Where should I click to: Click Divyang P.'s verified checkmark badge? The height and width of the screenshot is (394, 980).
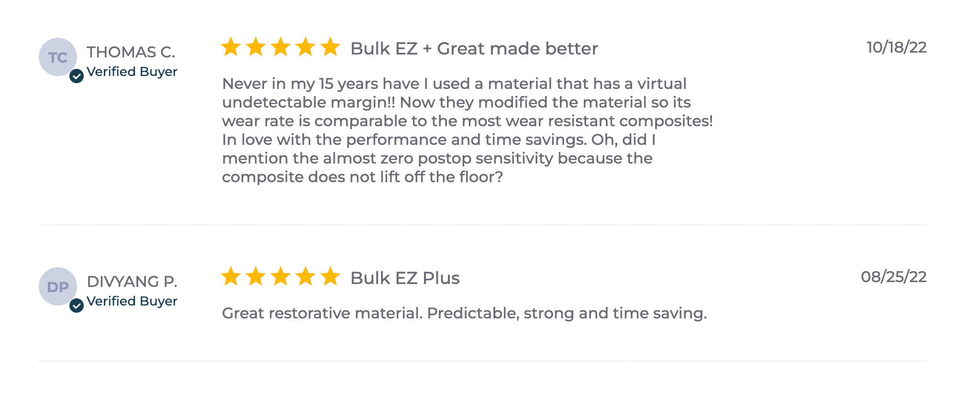click(77, 305)
